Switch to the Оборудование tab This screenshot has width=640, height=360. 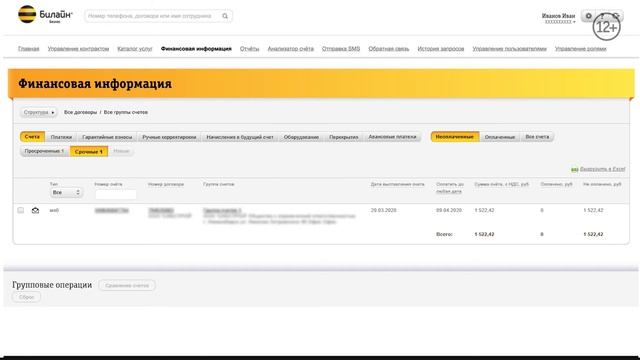point(301,137)
